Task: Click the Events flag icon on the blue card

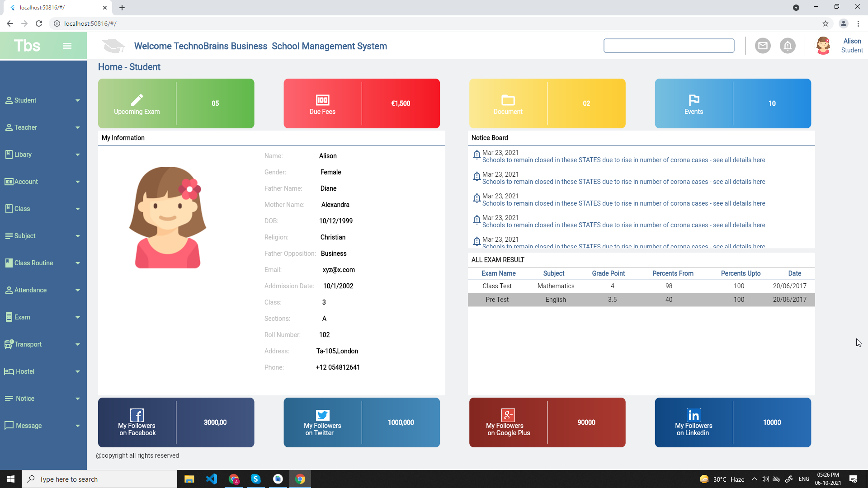Action: pyautogui.click(x=693, y=100)
